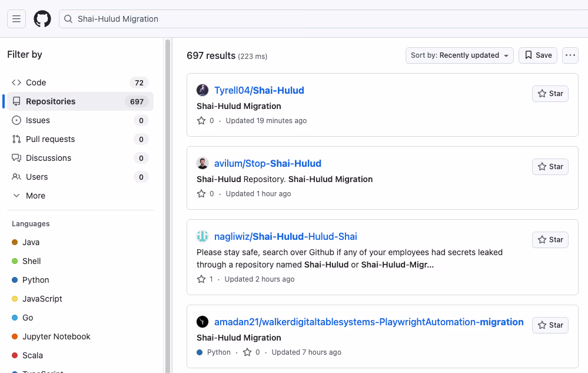588x373 pixels.
Task: Star the avilum/Stop-Shai-Hulud repository
Action: click(x=550, y=167)
